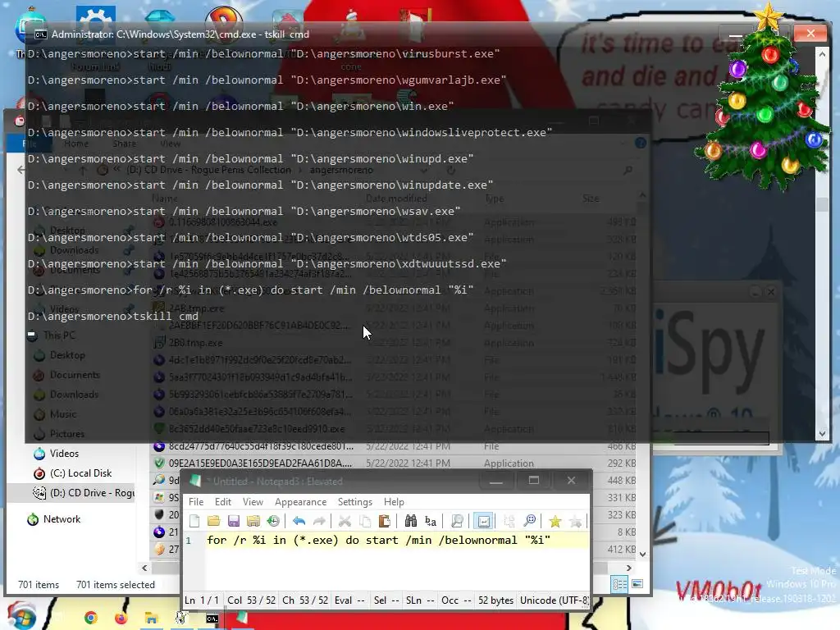Open the Start button with Santa hat
Image resolution: width=840 pixels, height=630 pixels.
click(x=21, y=615)
